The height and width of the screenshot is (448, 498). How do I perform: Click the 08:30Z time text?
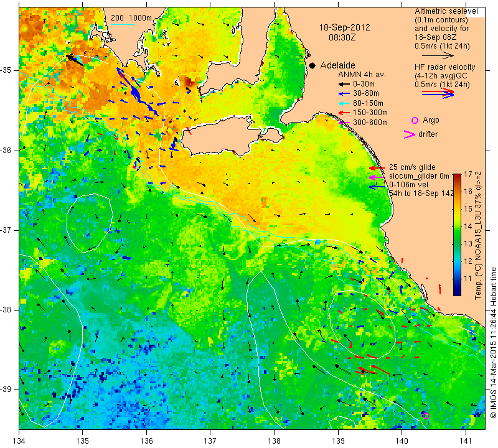point(342,37)
